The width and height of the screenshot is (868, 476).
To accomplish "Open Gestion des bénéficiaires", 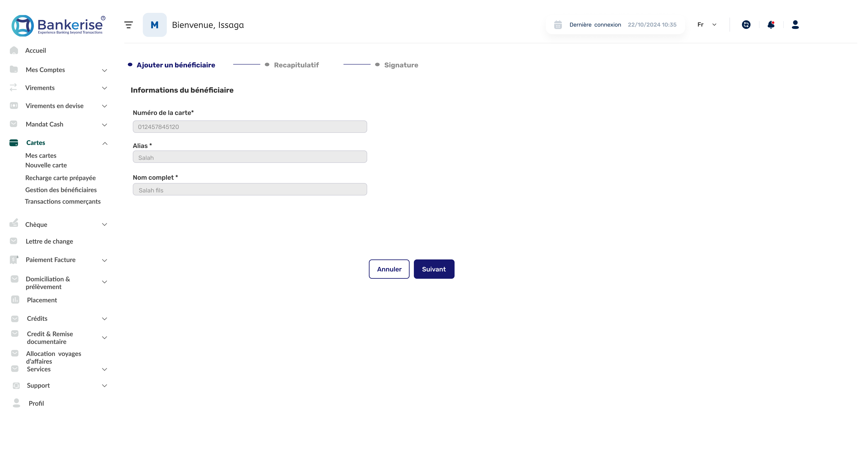I will pos(61,190).
